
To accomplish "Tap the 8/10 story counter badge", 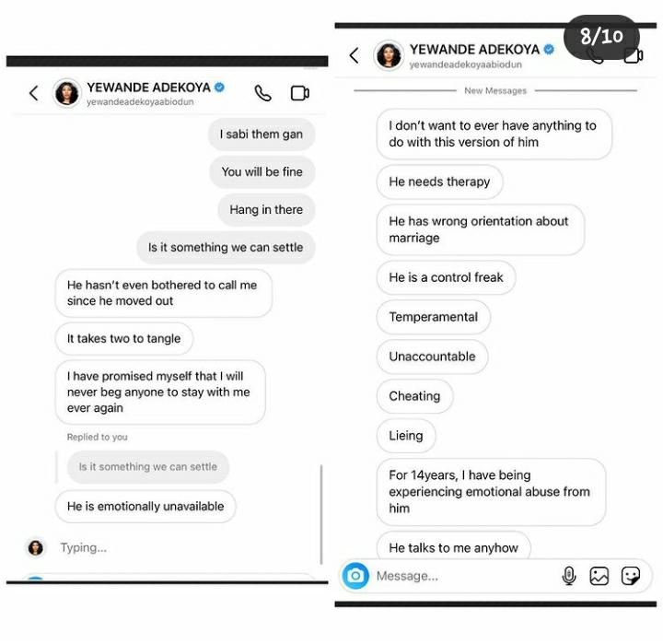I will click(601, 36).
